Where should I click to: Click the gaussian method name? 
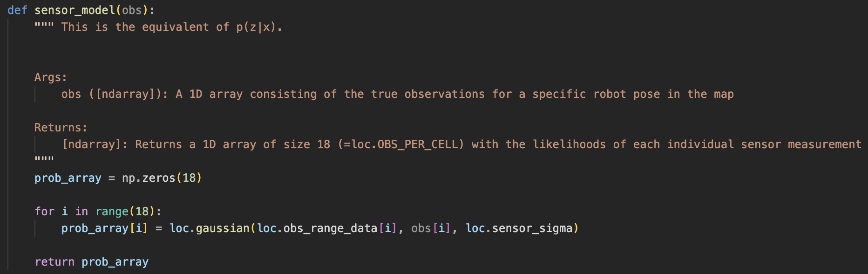pyautogui.click(x=223, y=228)
